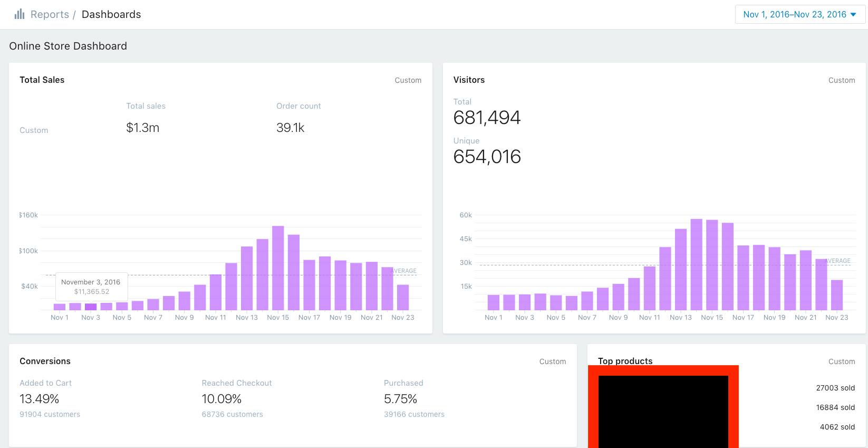The width and height of the screenshot is (868, 448).
Task: Click the Added to Cart 13.49% metric
Action: 40,399
